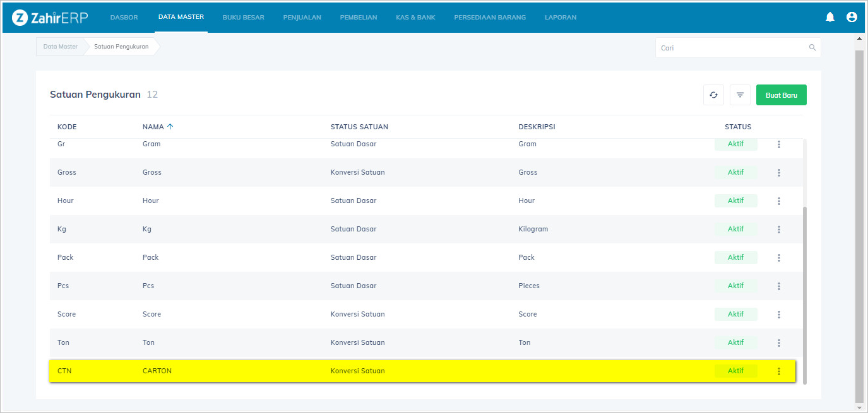Screen dimensions: 868x413
Task: Open the PENJUALAN menu
Action: 302,18
